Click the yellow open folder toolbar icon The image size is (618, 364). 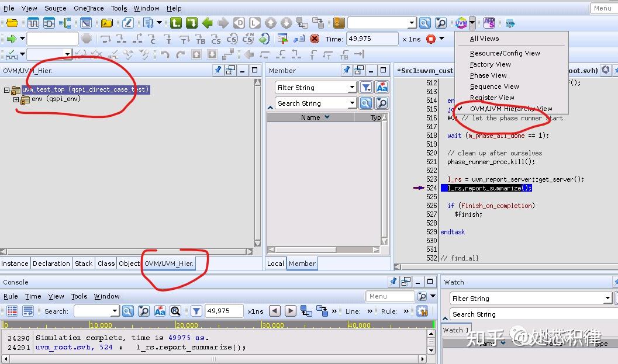(x=12, y=23)
